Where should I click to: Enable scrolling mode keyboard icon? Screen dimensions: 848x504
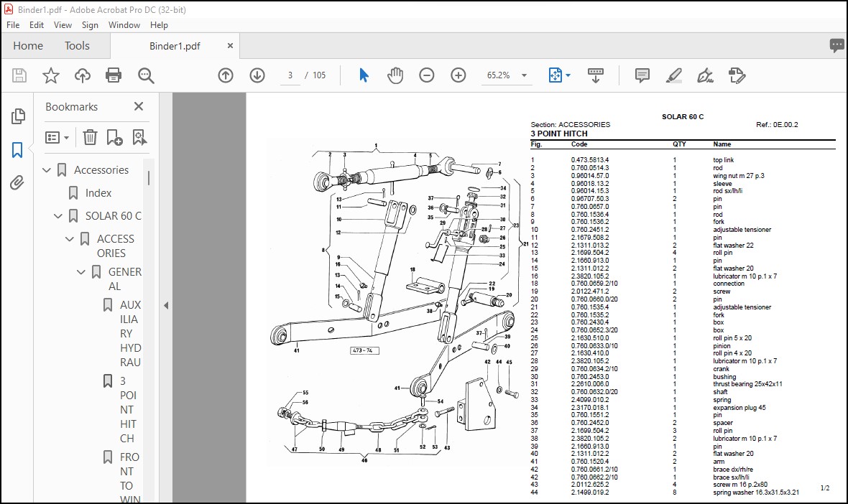point(596,75)
